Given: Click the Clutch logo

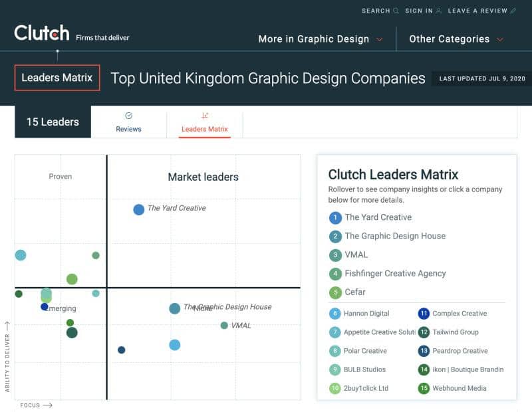Looking at the screenshot, I should (x=42, y=33).
